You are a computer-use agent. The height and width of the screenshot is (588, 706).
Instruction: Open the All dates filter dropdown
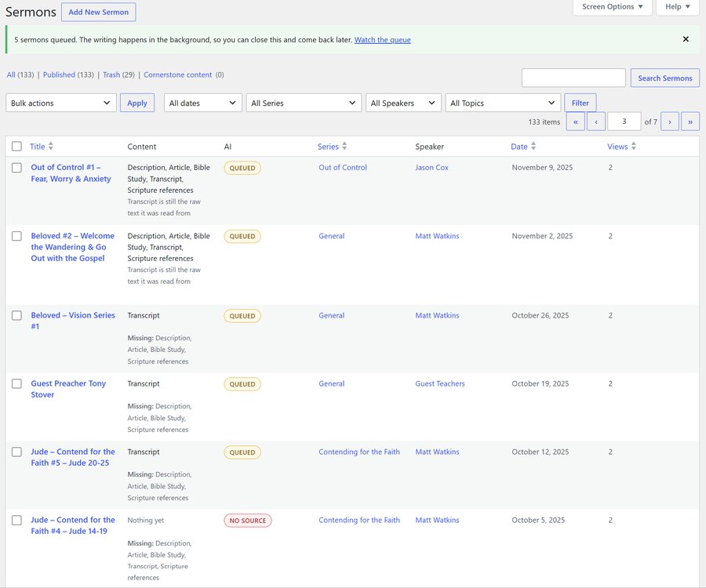click(202, 103)
